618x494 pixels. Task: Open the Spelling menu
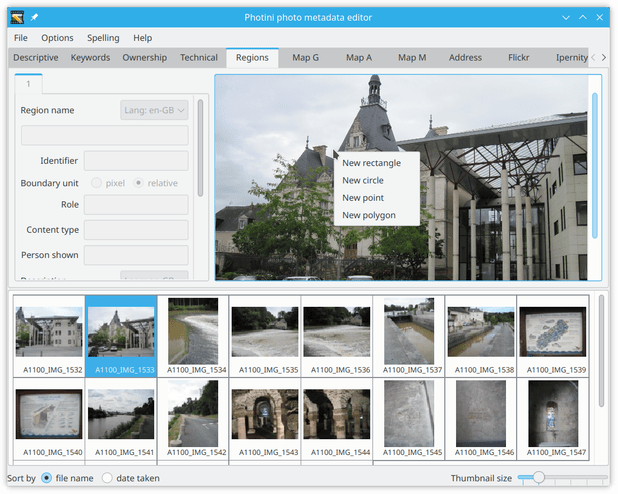103,38
